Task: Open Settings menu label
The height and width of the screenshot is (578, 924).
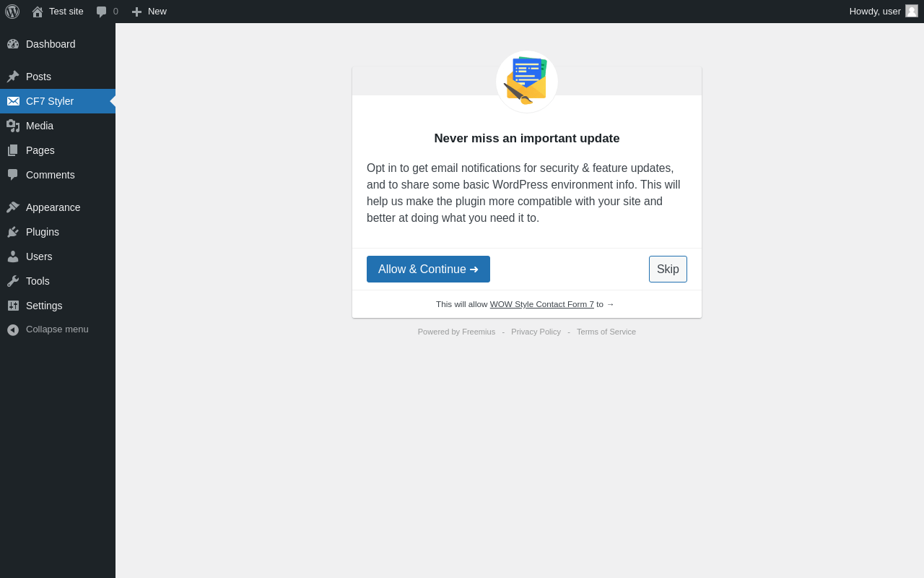Action: point(44,306)
